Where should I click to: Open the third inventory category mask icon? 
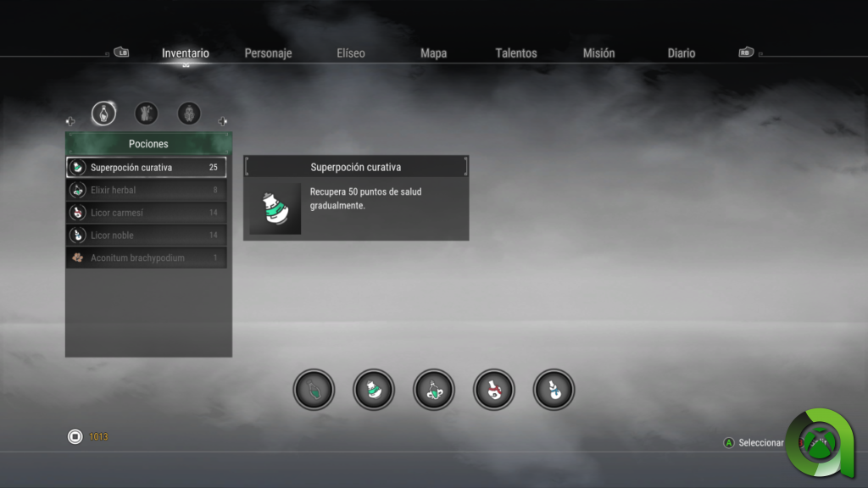tap(189, 114)
